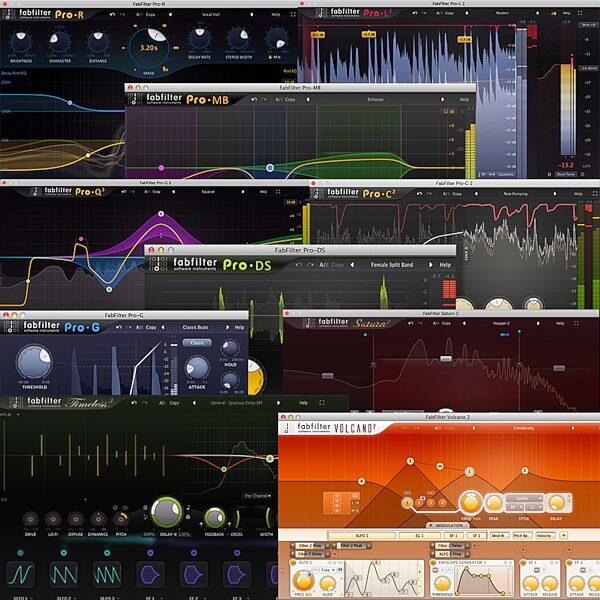This screenshot has width=600, height=600.
Task: Click the Brightness knob in Pro-R
Action: (21, 41)
